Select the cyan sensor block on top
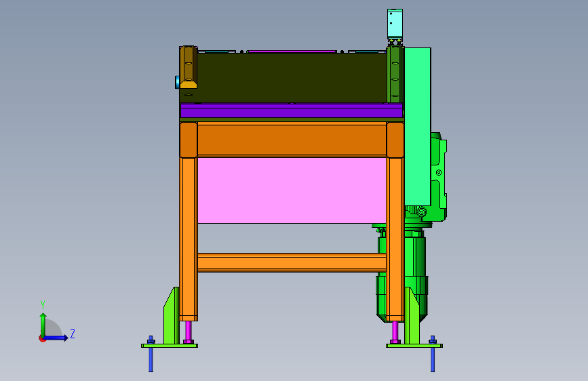Screen dimensions: 588x381 pos(395,24)
